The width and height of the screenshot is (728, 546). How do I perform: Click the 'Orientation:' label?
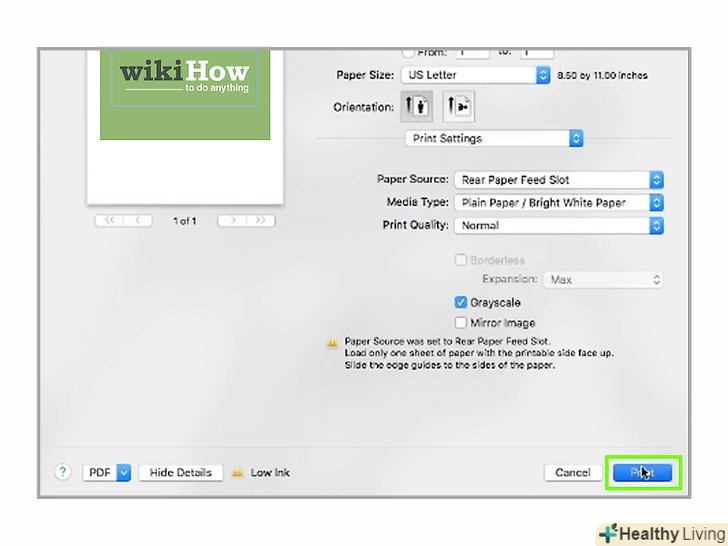click(364, 107)
